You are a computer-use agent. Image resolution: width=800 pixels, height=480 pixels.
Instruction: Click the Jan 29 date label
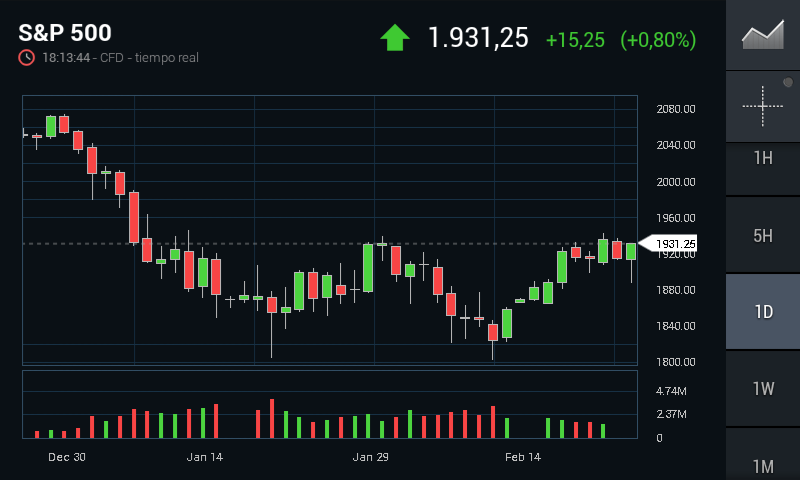tap(370, 457)
